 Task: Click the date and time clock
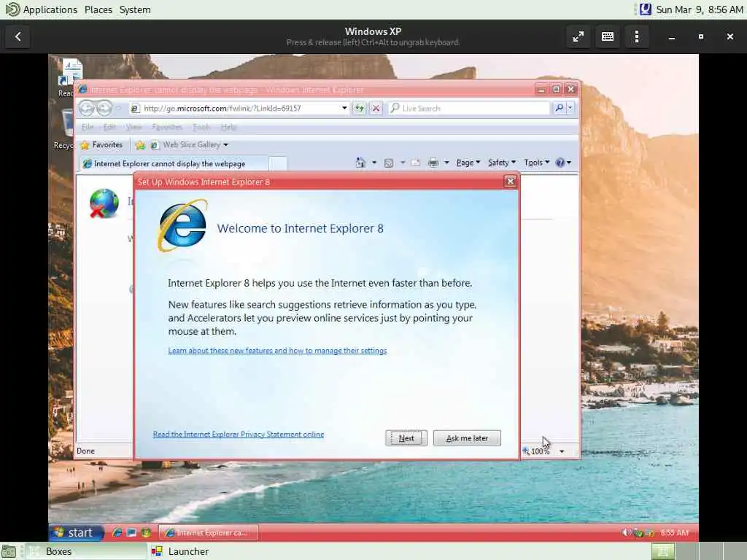pyautogui.click(x=700, y=9)
